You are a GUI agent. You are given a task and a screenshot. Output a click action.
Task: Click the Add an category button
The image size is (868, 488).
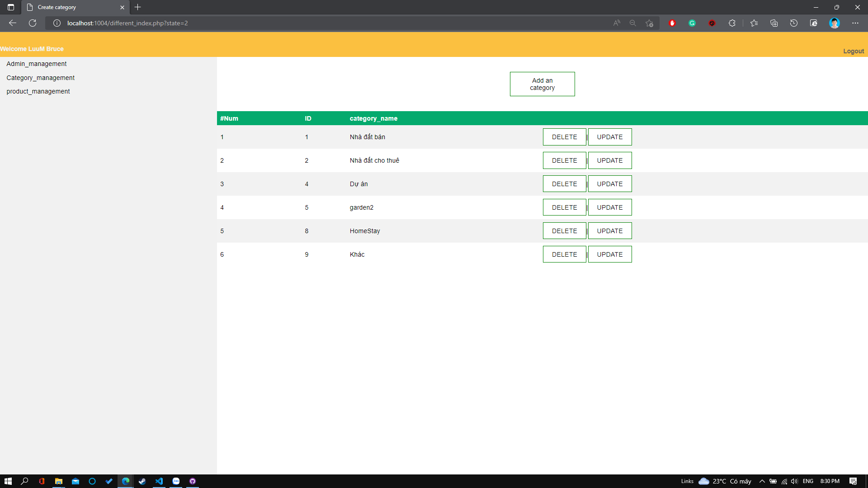coord(542,84)
